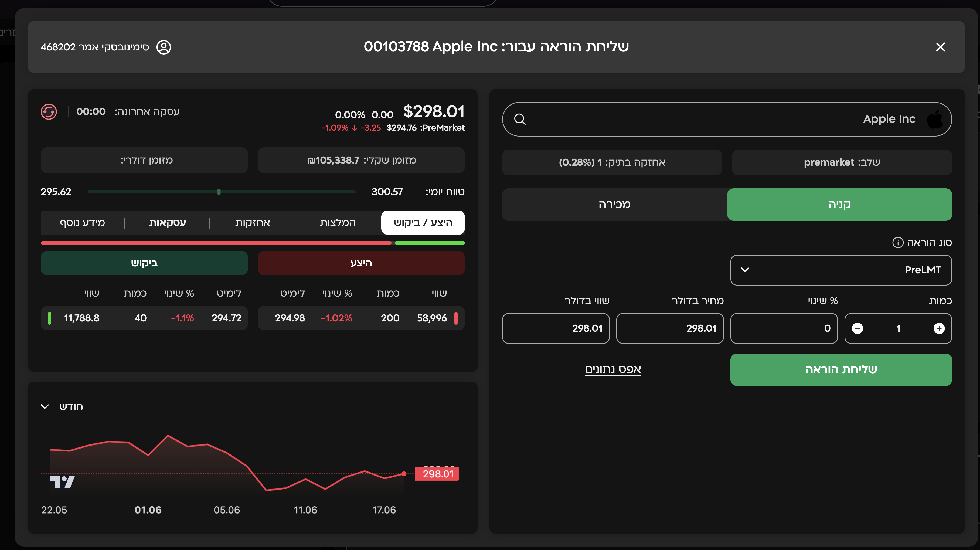Click the אפס נתונים reset link
The image size is (980, 550).
[613, 369]
